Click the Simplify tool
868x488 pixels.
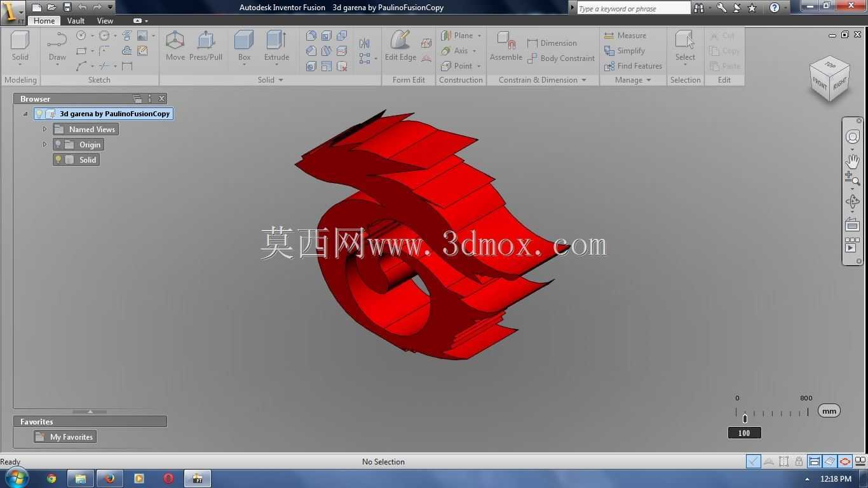point(625,51)
